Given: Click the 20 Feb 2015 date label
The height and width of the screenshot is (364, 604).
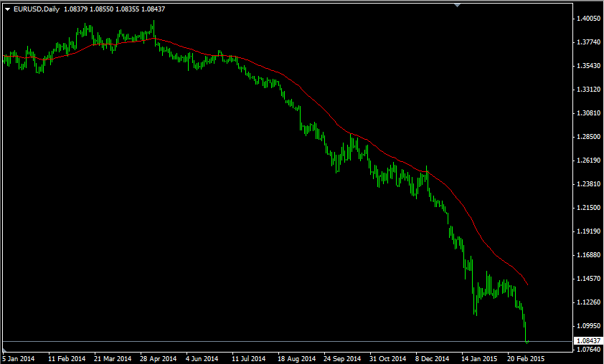Looking at the screenshot, I should click(x=526, y=358).
